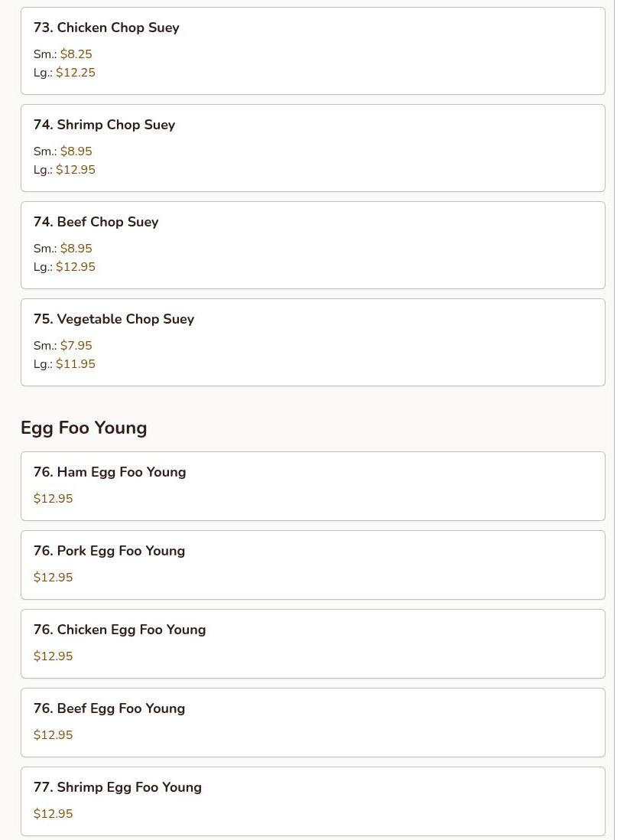Open the Chicken Chop Suey item

[106, 28]
